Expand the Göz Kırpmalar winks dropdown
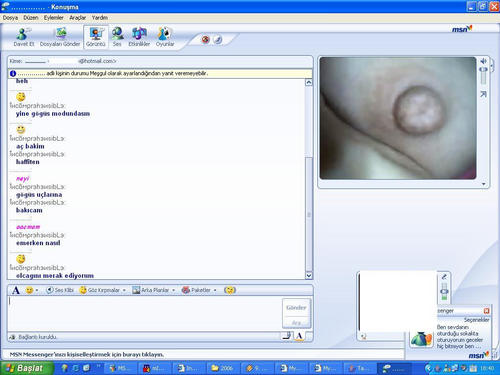 coord(124,290)
